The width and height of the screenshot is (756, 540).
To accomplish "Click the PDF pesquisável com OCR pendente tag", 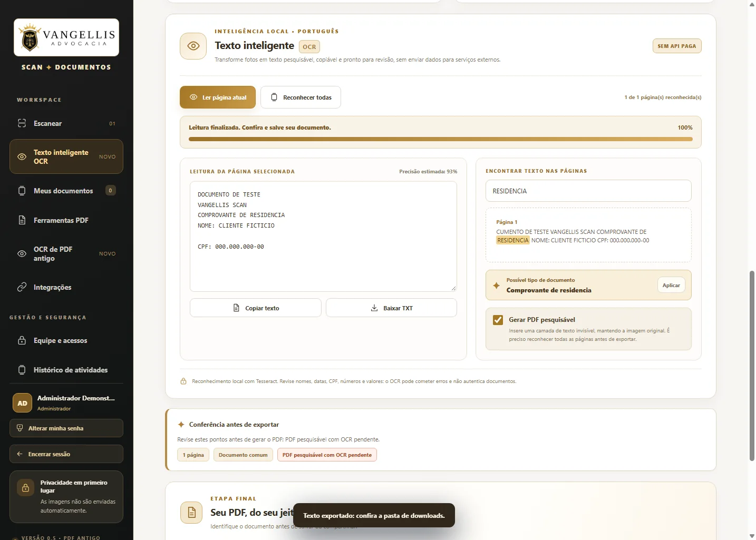I will click(327, 455).
